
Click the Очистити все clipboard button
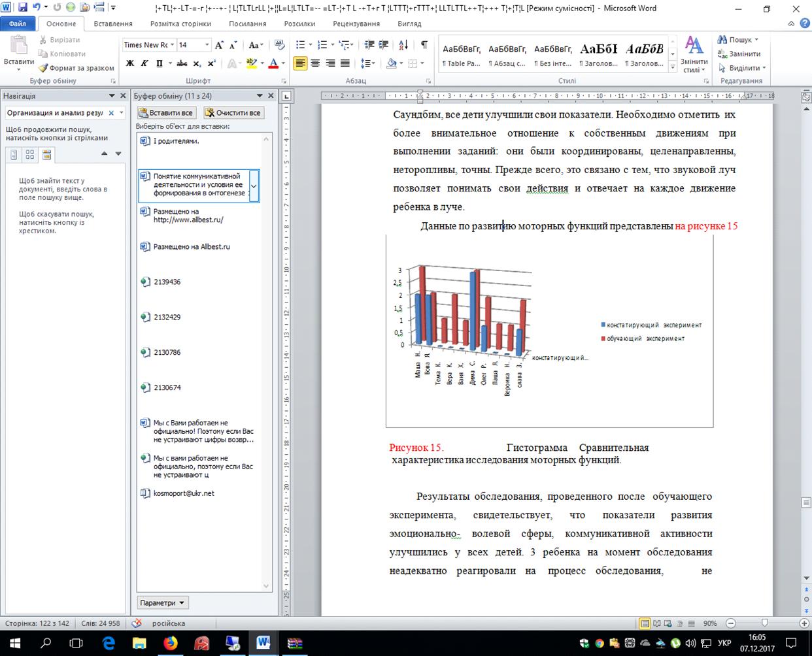[x=233, y=112]
